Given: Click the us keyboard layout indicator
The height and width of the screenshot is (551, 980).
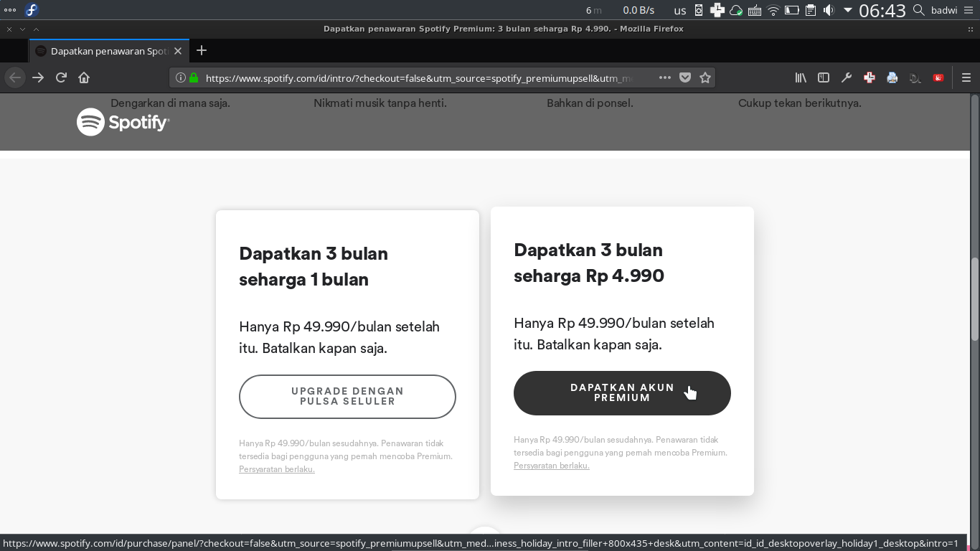Looking at the screenshot, I should pyautogui.click(x=680, y=10).
